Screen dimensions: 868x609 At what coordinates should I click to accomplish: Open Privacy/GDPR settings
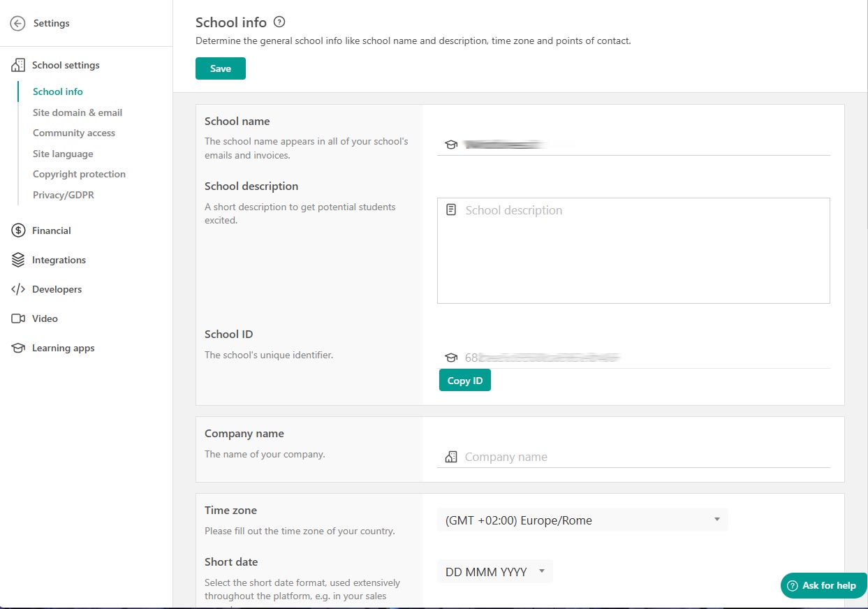coord(63,194)
